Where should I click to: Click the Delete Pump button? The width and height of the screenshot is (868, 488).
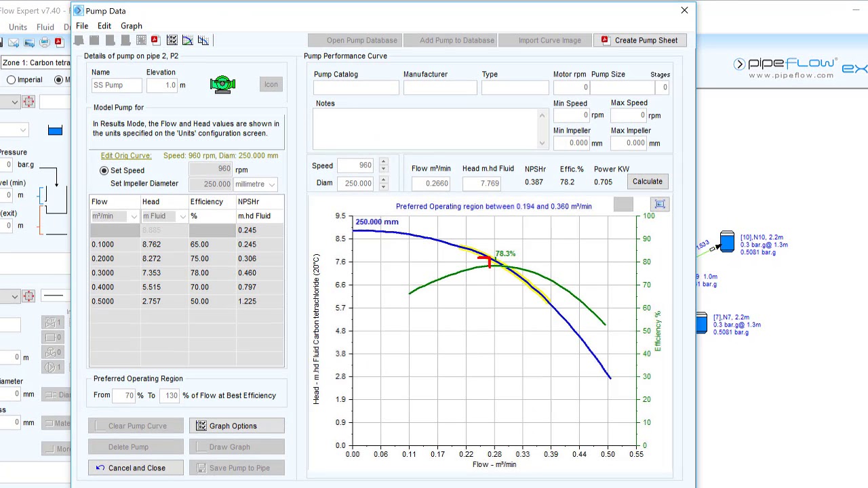coord(136,447)
